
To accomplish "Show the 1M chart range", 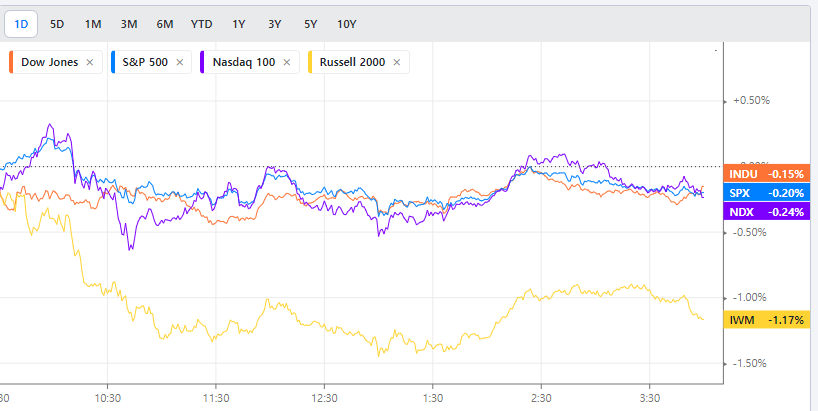I will (x=93, y=23).
